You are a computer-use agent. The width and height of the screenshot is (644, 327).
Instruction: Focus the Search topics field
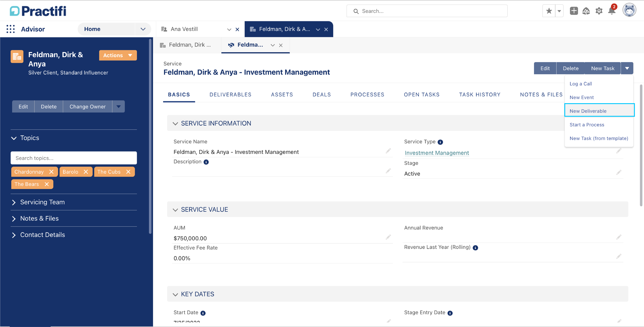pyautogui.click(x=74, y=158)
